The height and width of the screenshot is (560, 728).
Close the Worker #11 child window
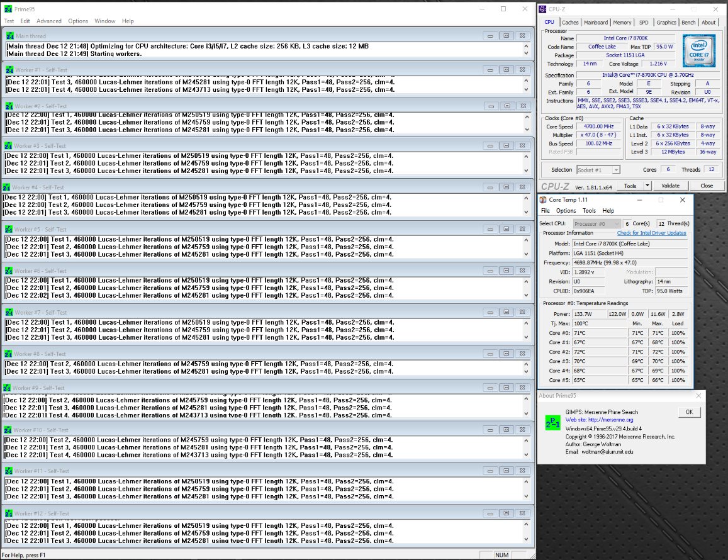pyautogui.click(x=522, y=471)
